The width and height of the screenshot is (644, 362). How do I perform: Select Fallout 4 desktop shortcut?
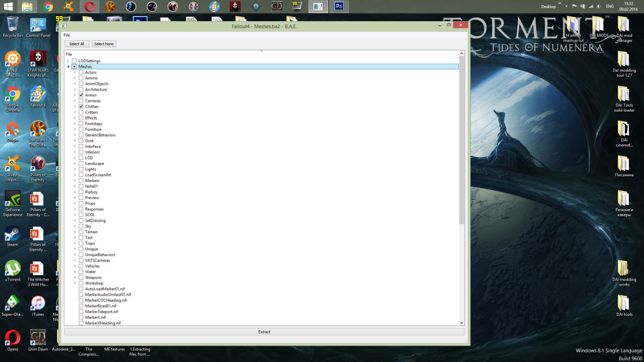coord(38,97)
